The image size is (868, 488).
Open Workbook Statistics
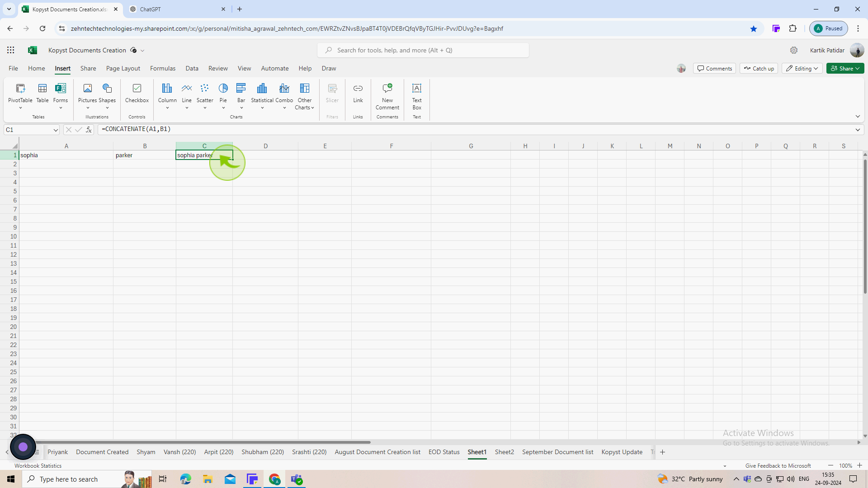coord(38,465)
